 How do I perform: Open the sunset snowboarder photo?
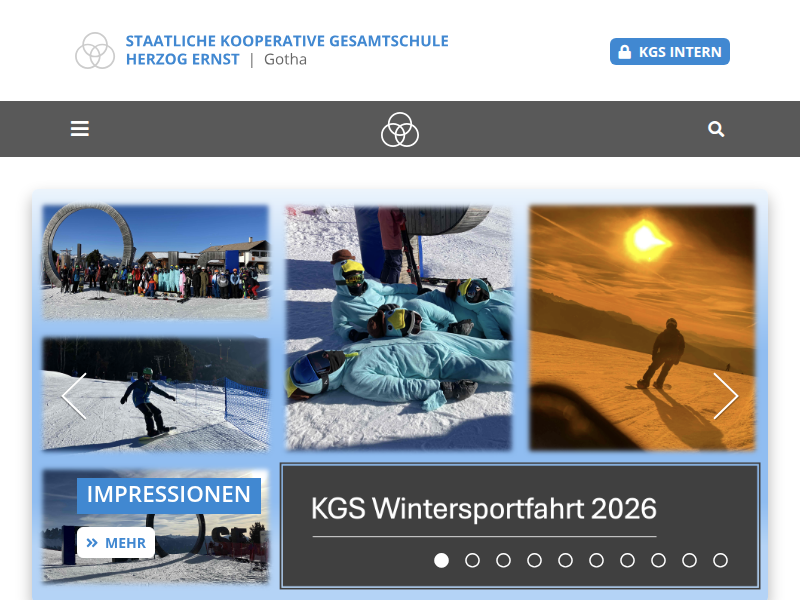642,328
